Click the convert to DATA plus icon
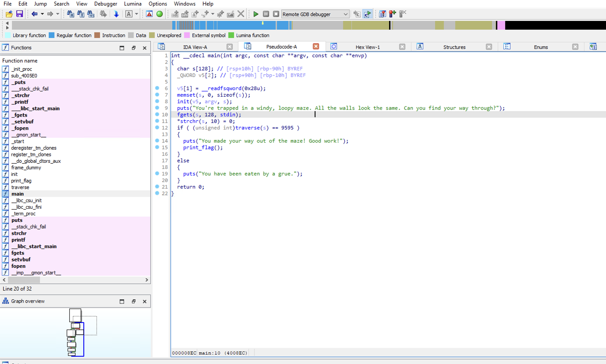Viewport: 606px width, 364px height. tap(185, 14)
